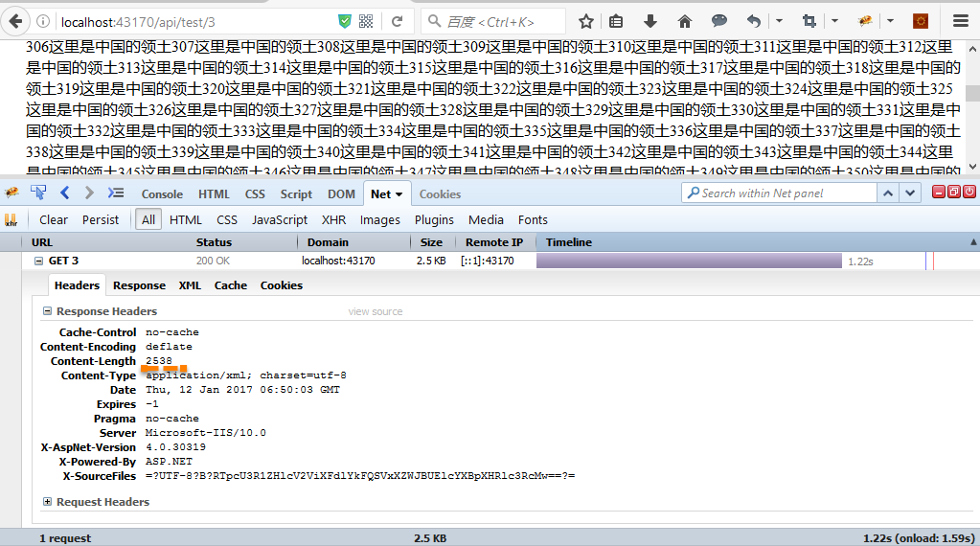Click the undo arrow toolbar icon
This screenshot has height=546, width=980.
click(x=754, y=22)
